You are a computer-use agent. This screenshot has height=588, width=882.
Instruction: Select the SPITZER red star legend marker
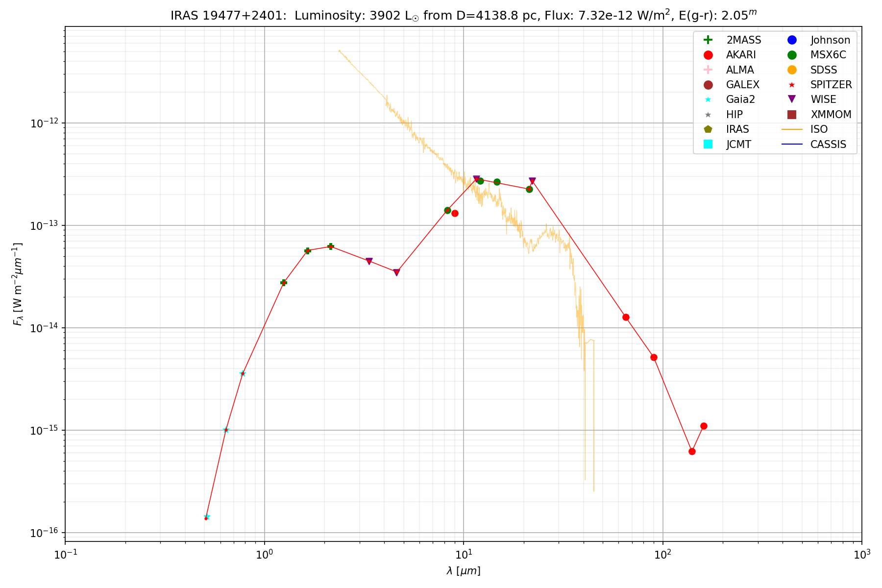[792, 85]
